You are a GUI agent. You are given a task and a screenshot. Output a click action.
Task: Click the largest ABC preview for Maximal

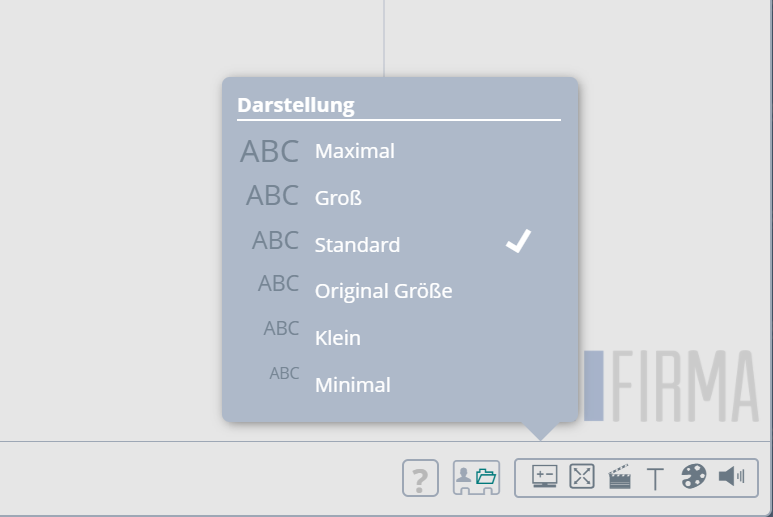[x=269, y=152]
